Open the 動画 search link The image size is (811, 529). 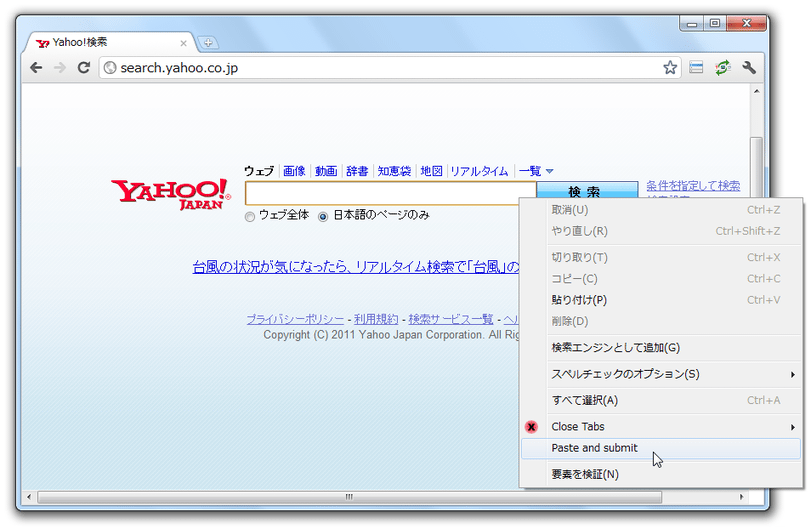(326, 171)
